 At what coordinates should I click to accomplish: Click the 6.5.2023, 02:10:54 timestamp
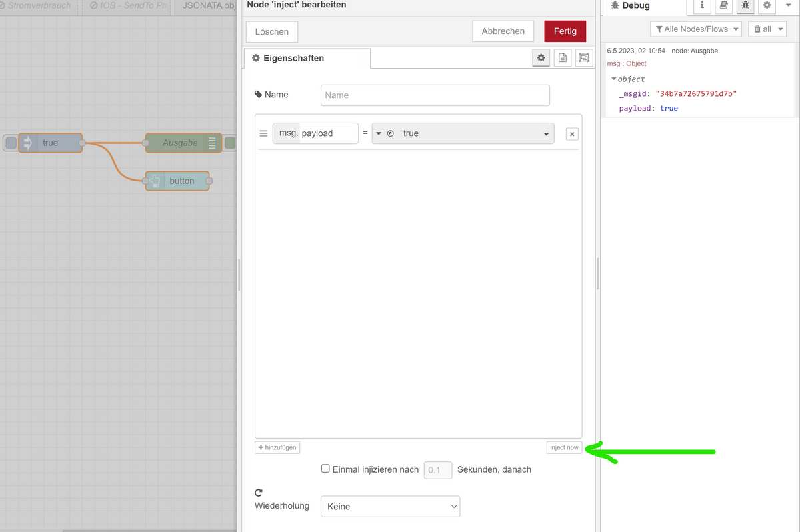pyautogui.click(x=636, y=51)
